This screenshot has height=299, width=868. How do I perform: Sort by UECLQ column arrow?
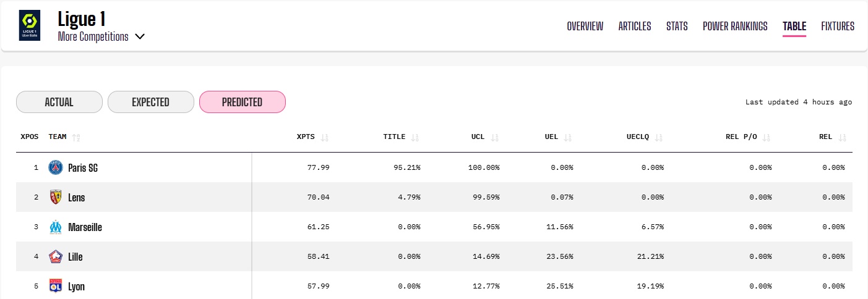(x=659, y=137)
